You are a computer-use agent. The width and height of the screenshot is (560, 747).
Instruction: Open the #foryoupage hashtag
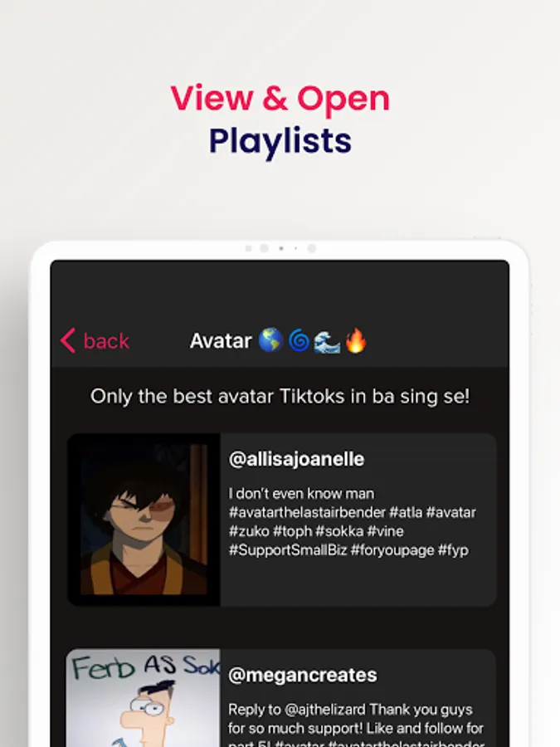392,550
